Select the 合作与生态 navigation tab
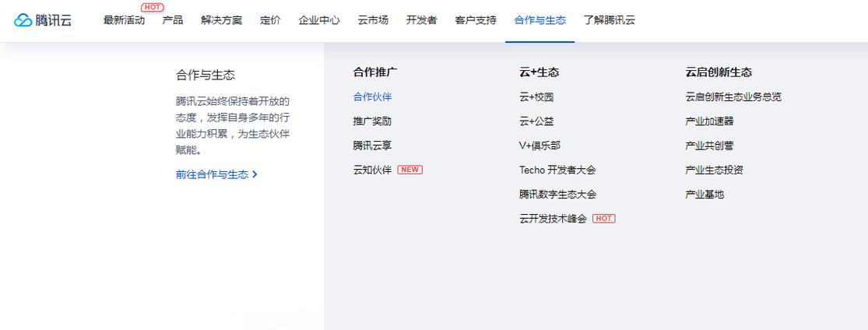 coord(539,20)
